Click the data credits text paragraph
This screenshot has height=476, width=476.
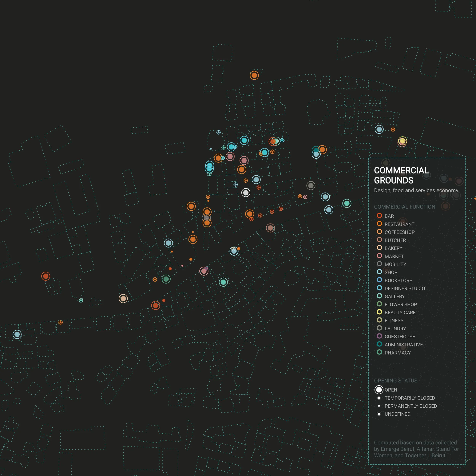point(416,449)
